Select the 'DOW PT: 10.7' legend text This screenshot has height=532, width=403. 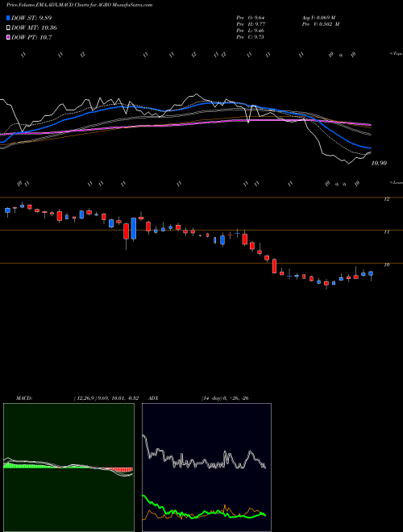31,37
